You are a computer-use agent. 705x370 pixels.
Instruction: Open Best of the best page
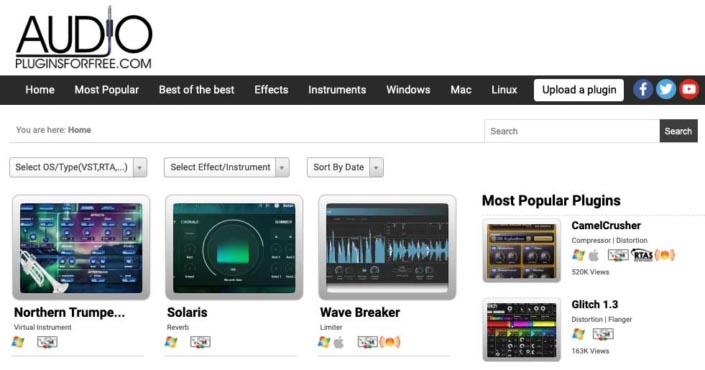tap(196, 90)
